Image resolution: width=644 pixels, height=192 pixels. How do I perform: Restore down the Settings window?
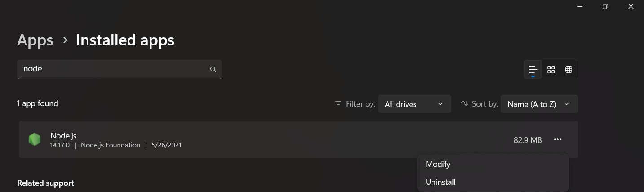coord(605,6)
